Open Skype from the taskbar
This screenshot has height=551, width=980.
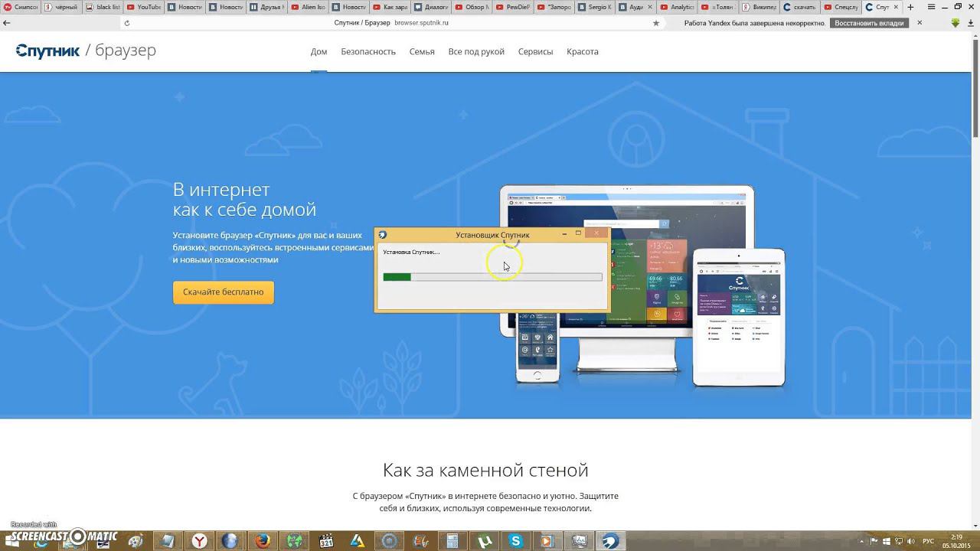[514, 541]
